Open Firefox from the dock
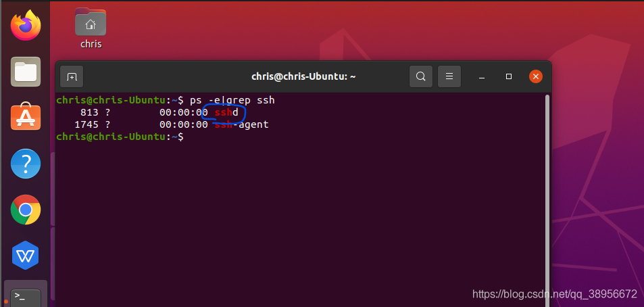The height and width of the screenshot is (307, 644). point(26,26)
